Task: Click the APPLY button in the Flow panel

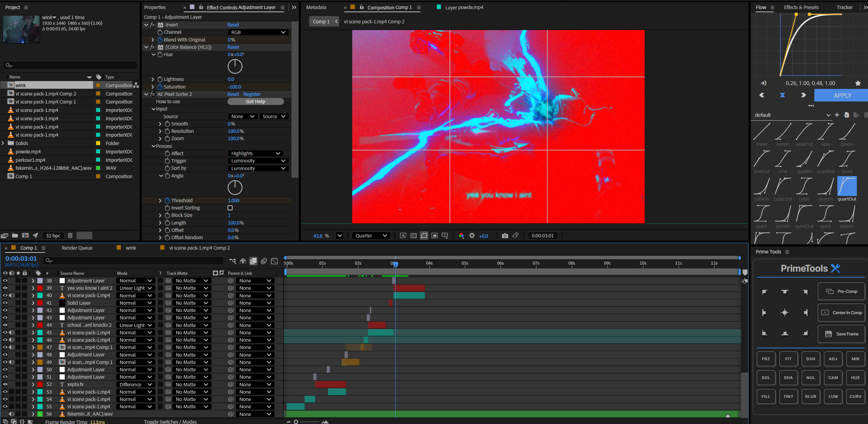Action: click(x=842, y=95)
